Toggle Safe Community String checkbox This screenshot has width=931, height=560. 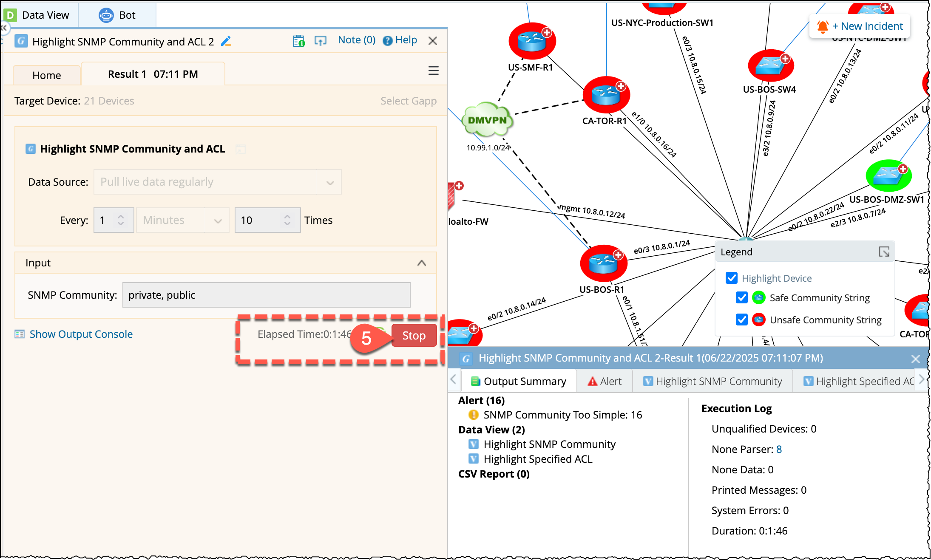tap(742, 298)
